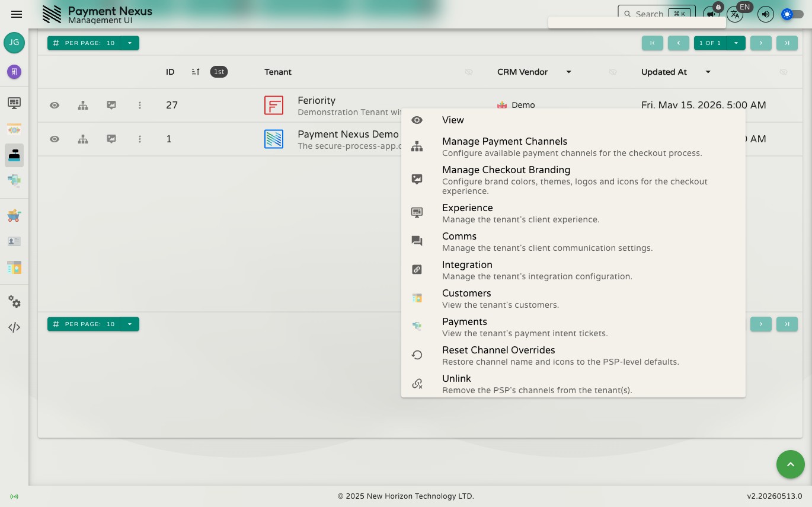Click checkout branding icon for Feriority row
The height and width of the screenshot is (507, 812).
[x=111, y=105]
